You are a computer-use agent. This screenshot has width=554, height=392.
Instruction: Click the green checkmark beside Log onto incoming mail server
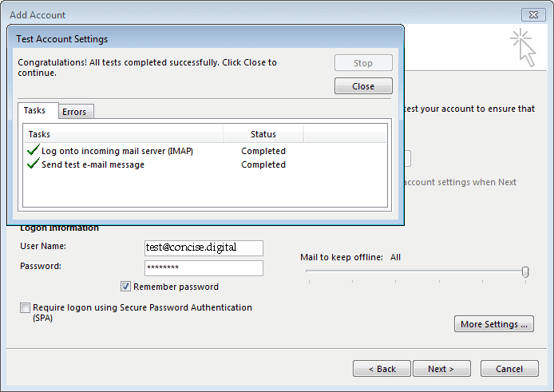(x=33, y=150)
